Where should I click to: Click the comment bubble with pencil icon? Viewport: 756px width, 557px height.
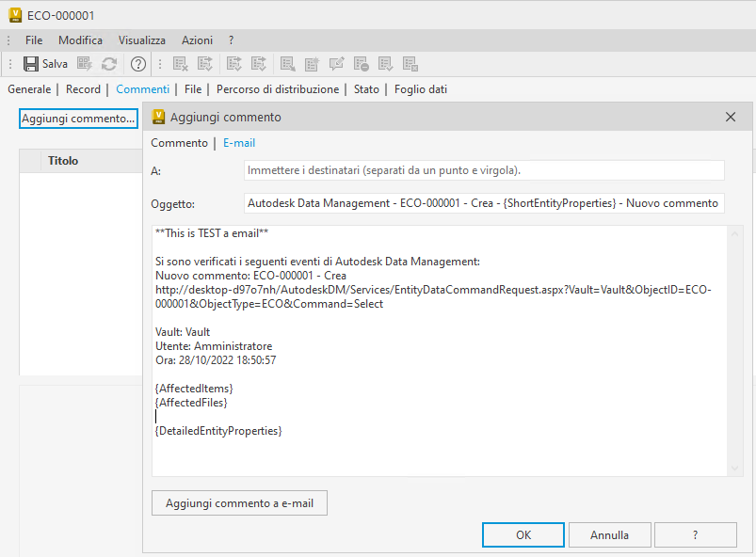coord(336,64)
